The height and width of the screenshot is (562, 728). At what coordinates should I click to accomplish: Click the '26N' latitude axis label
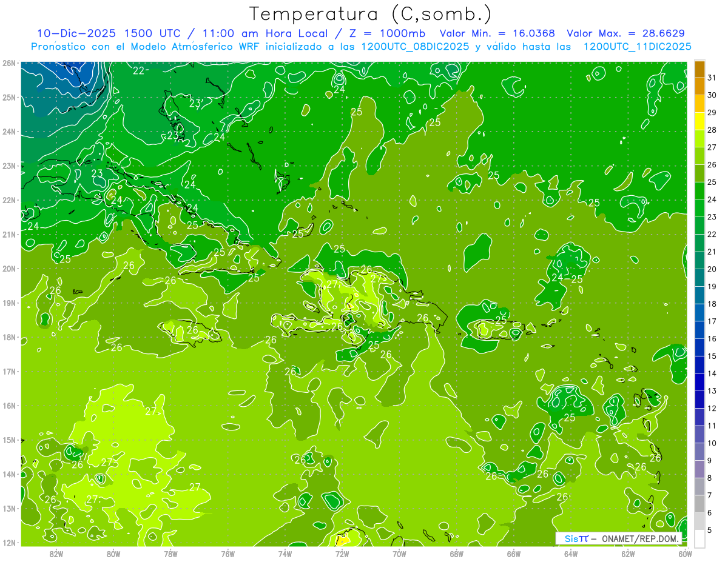[9, 63]
